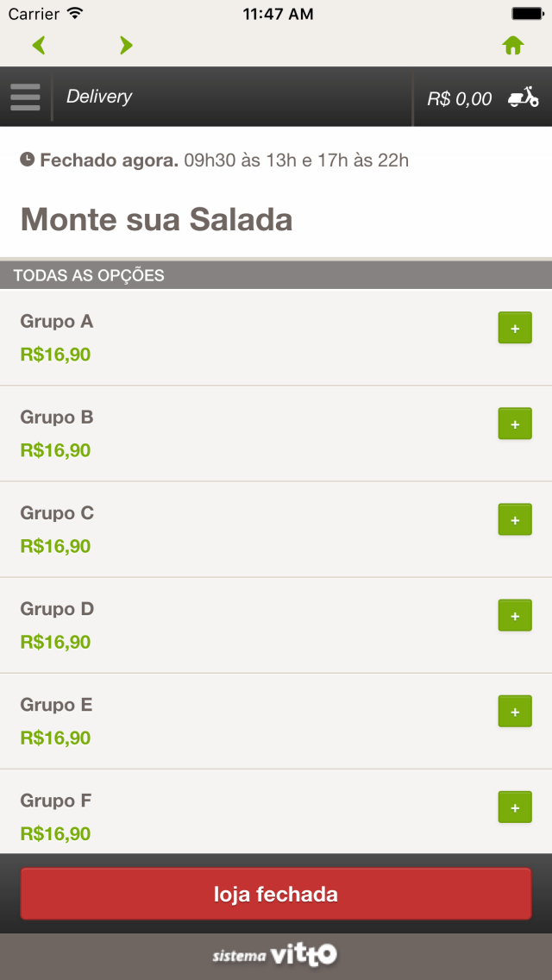Tap the sistema vitto footer logo
Screen dimensions: 552x980
coord(275,955)
